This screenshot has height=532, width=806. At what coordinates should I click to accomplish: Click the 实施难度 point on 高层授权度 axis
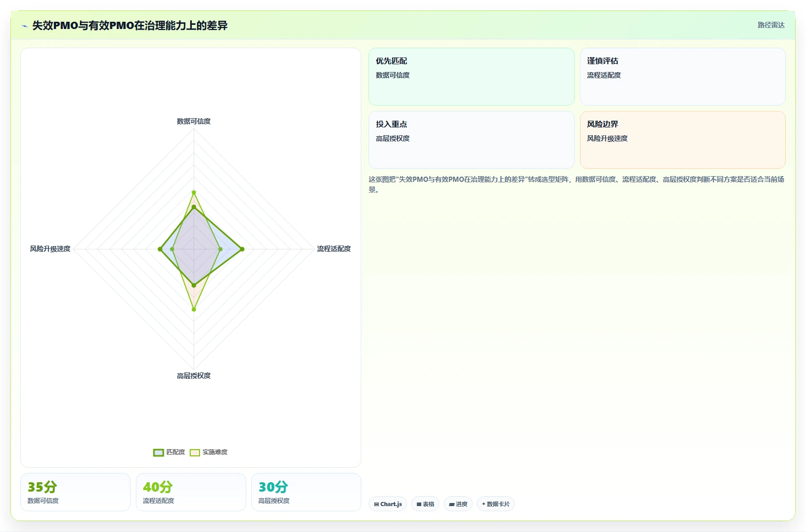(194, 310)
